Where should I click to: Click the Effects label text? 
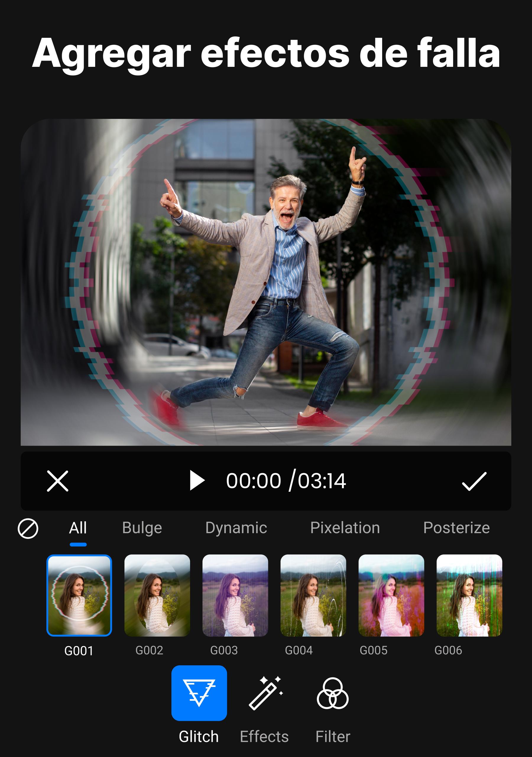point(264,737)
